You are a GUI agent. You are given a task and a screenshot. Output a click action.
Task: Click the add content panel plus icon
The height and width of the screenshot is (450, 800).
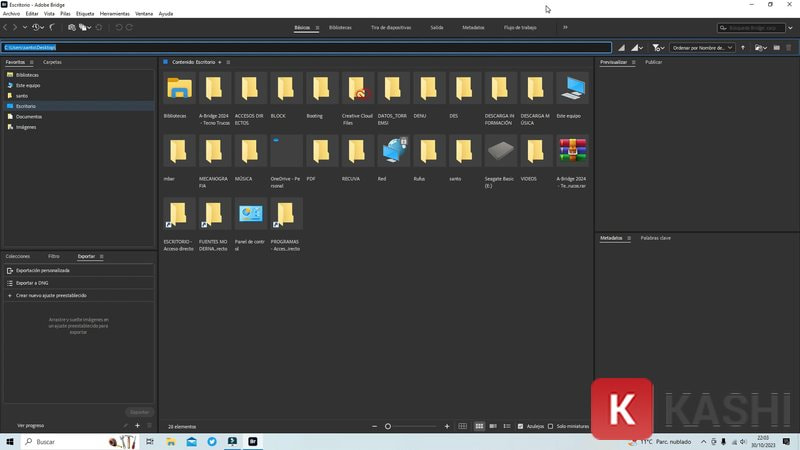220,62
